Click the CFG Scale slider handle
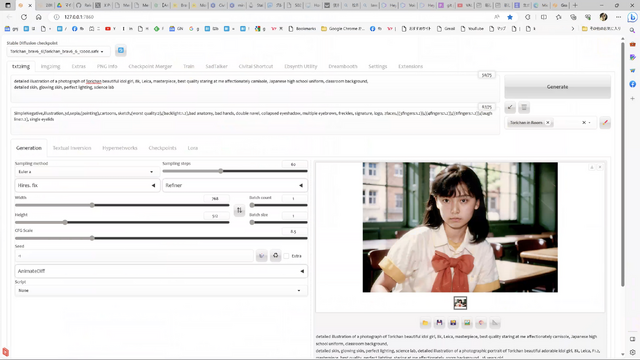This screenshot has height=360, width=640. coord(92,238)
